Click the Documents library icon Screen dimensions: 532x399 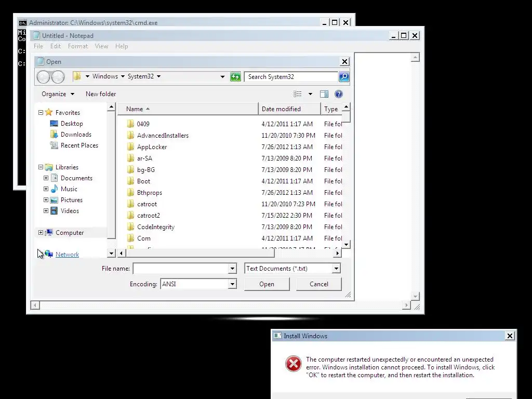(x=54, y=178)
